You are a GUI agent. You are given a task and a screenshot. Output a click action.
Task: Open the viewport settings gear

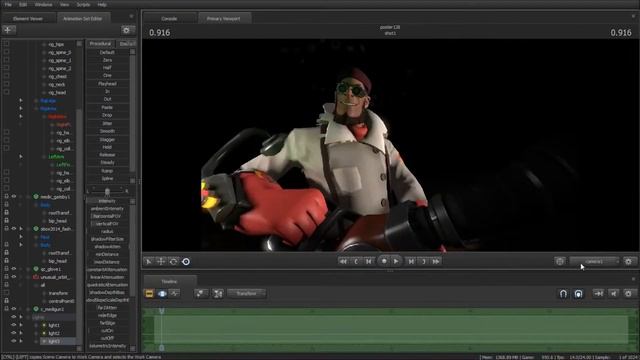pyautogui.click(x=629, y=261)
